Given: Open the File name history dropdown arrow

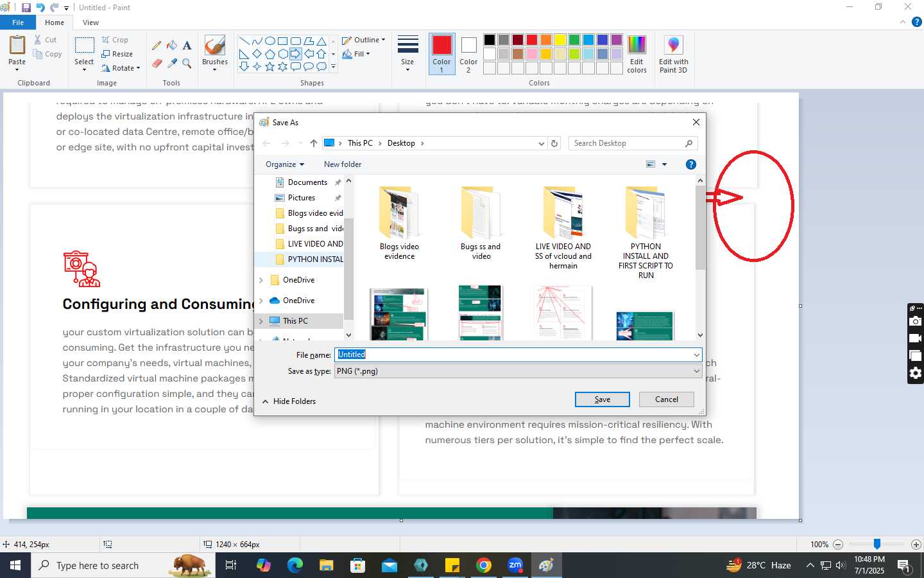Looking at the screenshot, I should click(x=696, y=355).
